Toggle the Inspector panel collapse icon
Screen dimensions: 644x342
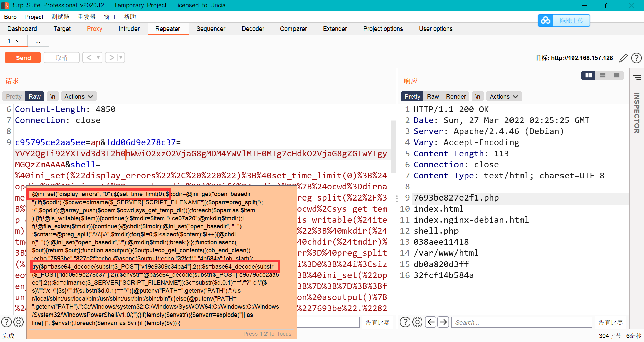tap(637, 78)
